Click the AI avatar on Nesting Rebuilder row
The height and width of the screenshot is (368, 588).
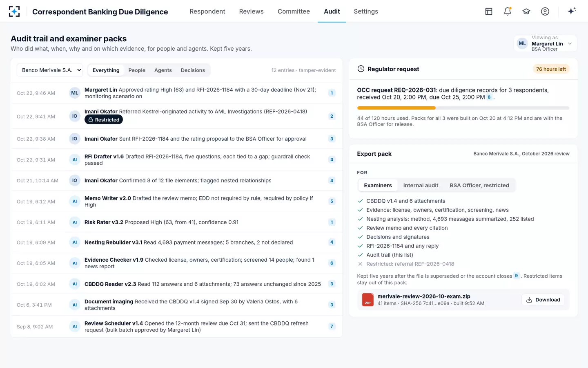75,242
